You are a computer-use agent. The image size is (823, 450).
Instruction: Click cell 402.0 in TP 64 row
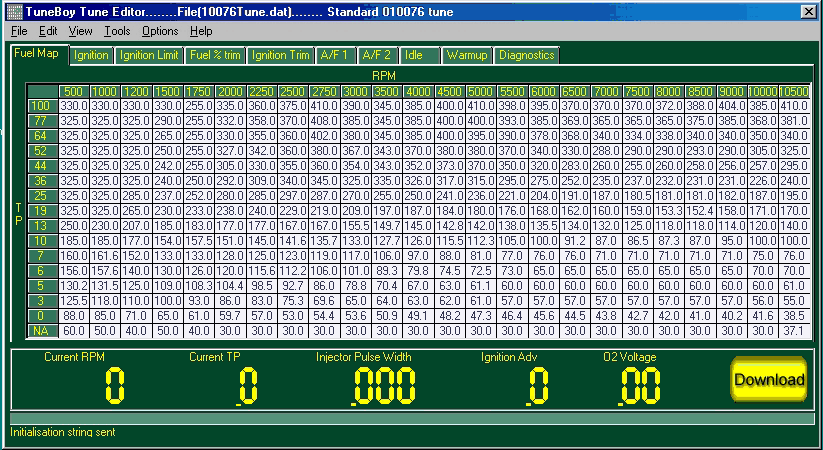click(x=324, y=136)
